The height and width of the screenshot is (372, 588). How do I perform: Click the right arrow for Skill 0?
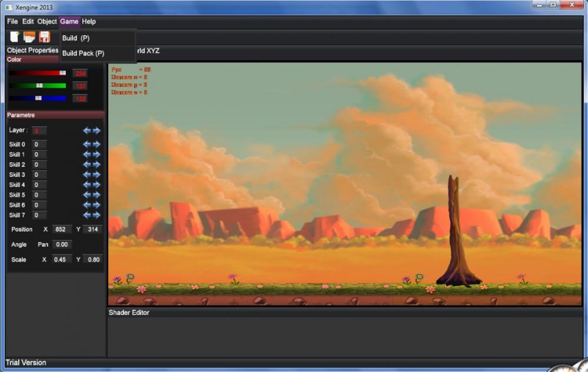pyautogui.click(x=96, y=144)
